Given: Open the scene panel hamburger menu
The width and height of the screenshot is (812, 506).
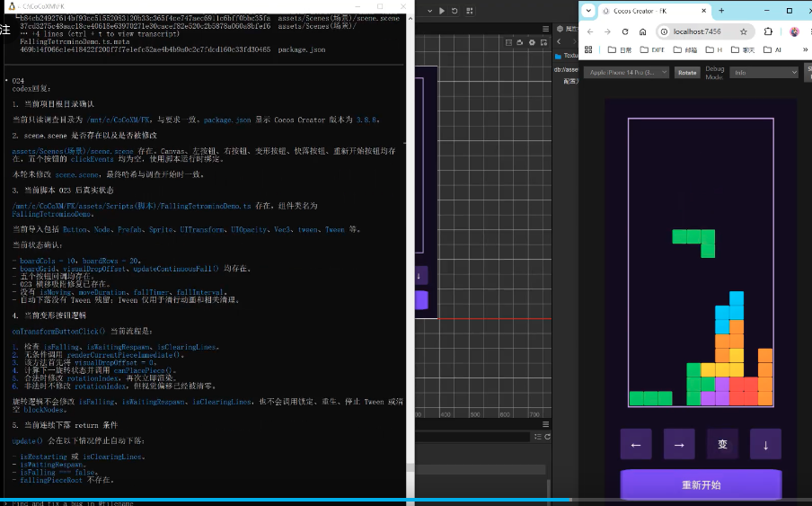Looking at the screenshot, I should [545, 29].
